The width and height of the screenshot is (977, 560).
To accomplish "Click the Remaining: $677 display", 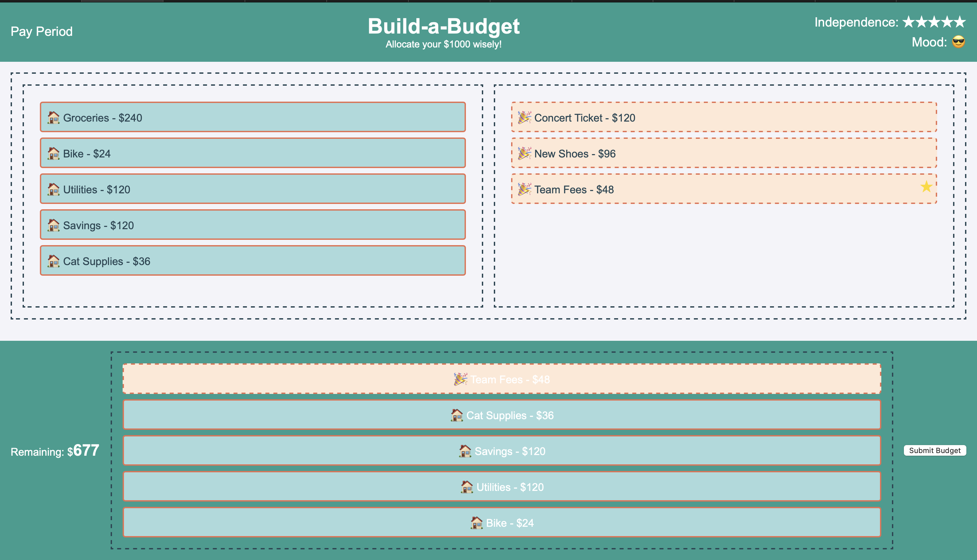I will [54, 451].
